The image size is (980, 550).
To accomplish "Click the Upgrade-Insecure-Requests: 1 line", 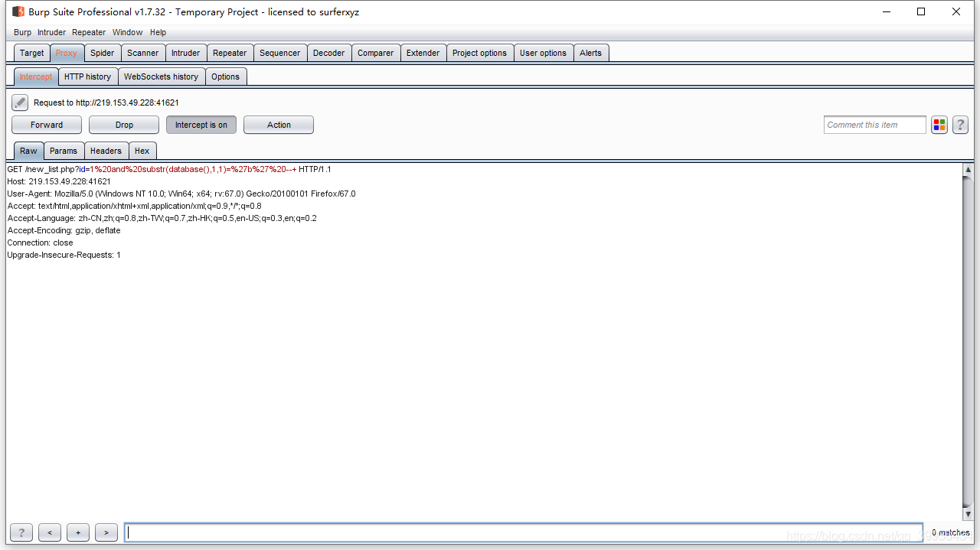I will point(64,255).
